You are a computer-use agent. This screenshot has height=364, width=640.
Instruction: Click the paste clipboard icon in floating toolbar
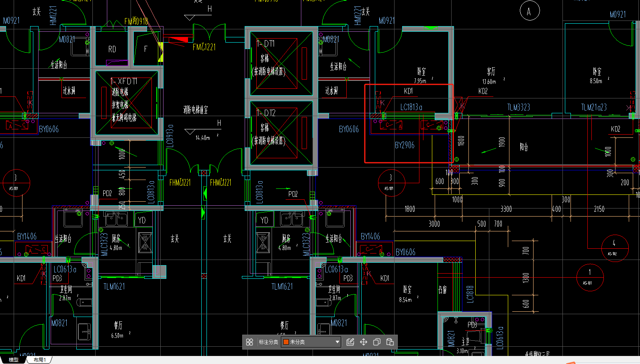(390, 342)
